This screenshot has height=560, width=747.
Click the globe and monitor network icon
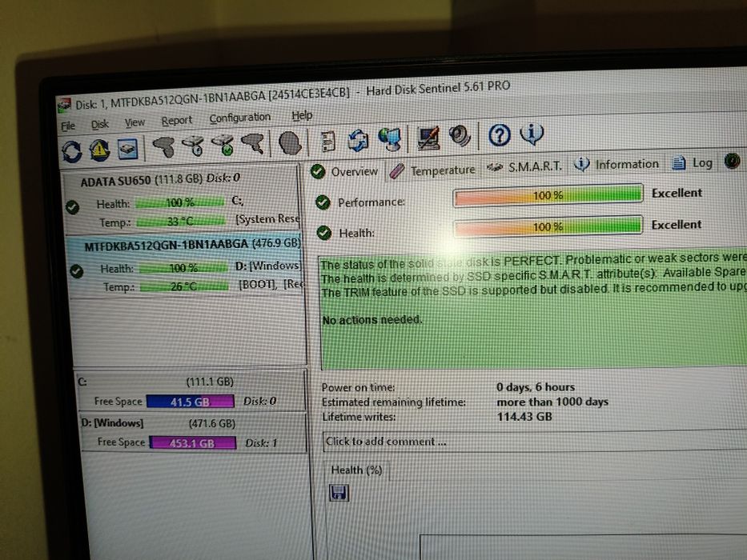pyautogui.click(x=390, y=139)
